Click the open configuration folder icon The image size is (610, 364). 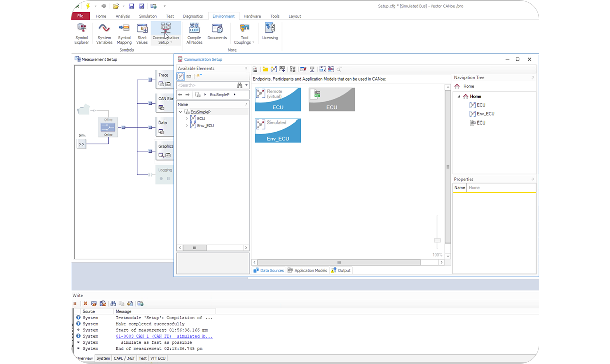pos(116,6)
